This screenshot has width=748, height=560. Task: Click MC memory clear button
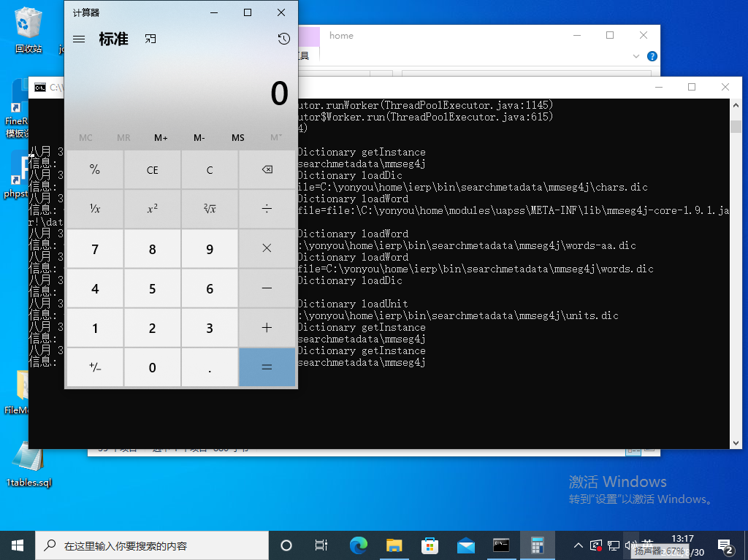click(x=85, y=138)
